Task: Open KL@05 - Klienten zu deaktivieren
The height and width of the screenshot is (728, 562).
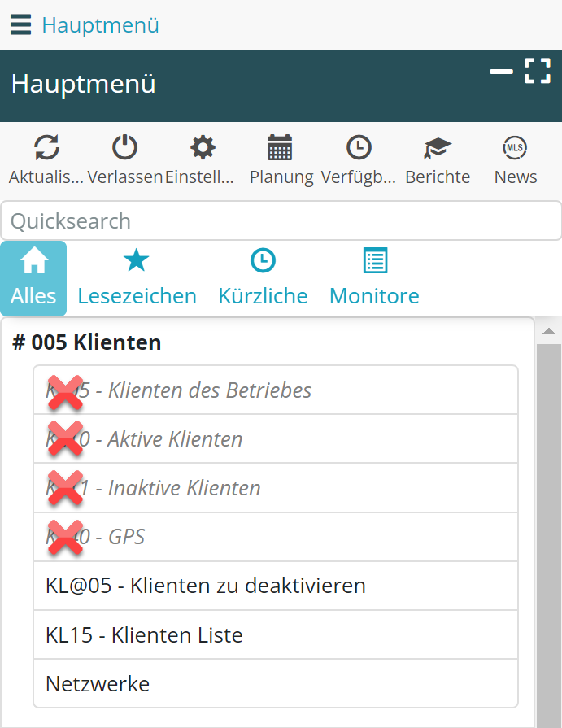Action: click(x=206, y=586)
